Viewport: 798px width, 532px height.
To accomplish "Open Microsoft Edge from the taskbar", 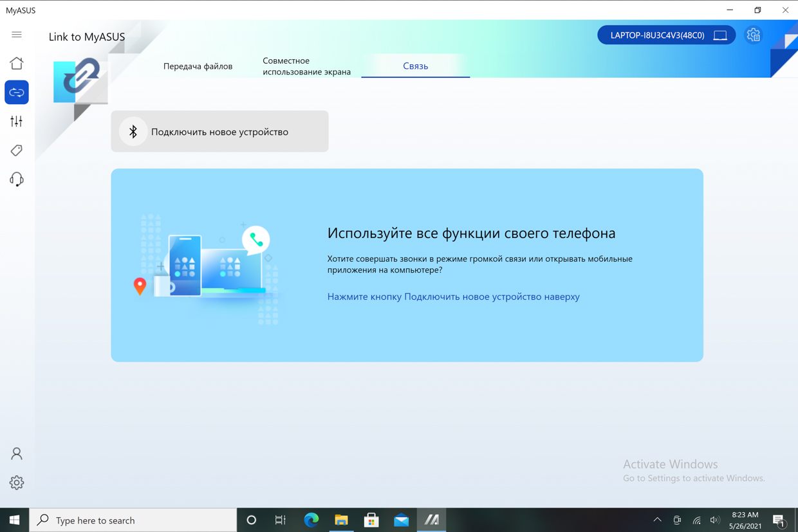I will coord(311,520).
